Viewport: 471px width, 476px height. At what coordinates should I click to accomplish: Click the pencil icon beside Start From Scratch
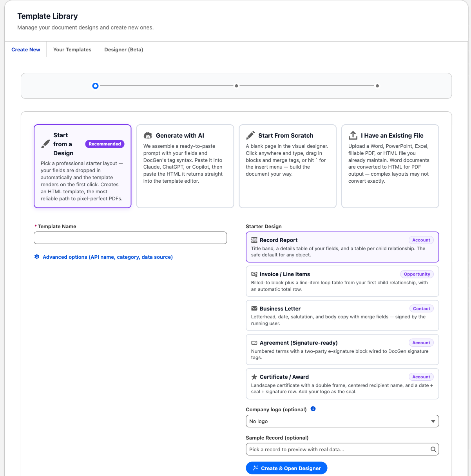point(250,135)
